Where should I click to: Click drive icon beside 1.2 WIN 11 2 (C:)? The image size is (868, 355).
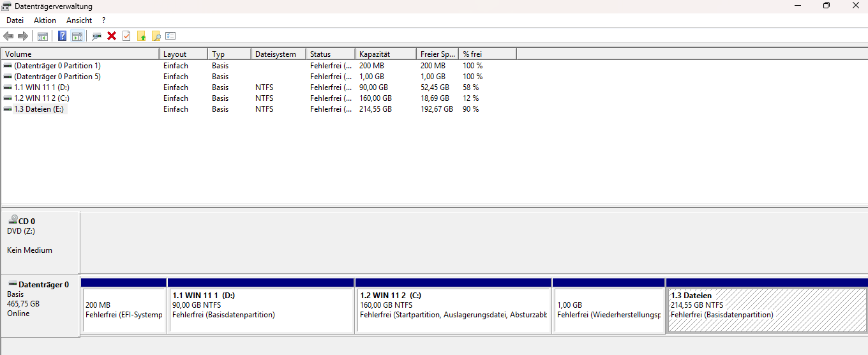point(8,98)
